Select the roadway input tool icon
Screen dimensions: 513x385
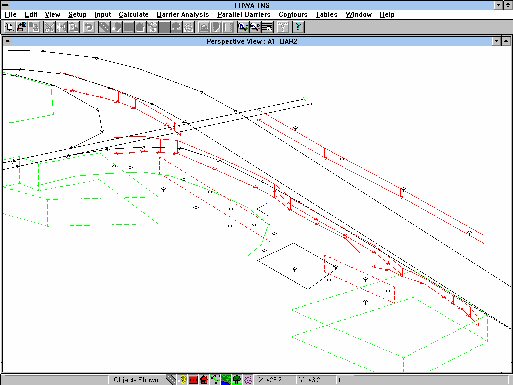coord(105,27)
